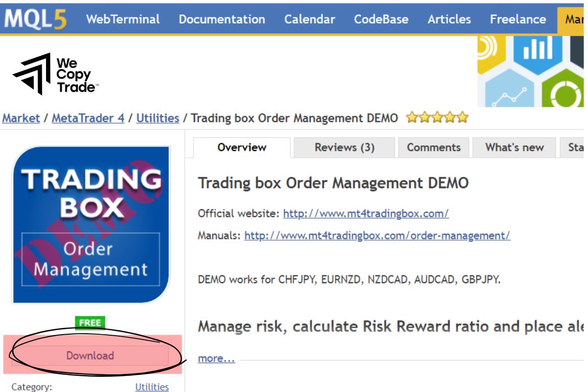Open the Articles section
Viewport: 588px width, 392px height.
click(x=450, y=19)
